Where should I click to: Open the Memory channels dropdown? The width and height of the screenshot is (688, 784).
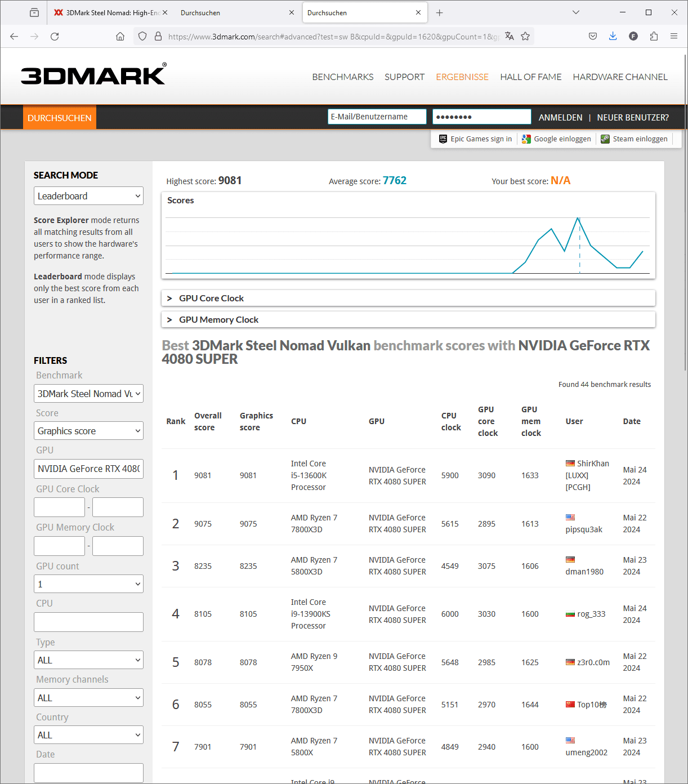88,698
